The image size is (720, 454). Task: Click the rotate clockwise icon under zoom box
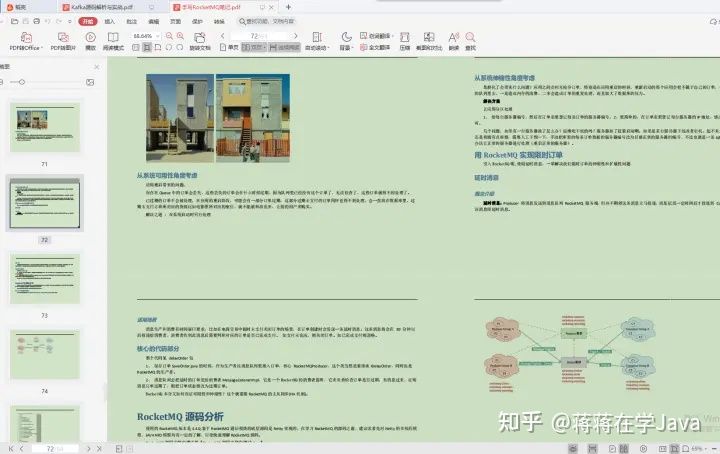[180, 47]
